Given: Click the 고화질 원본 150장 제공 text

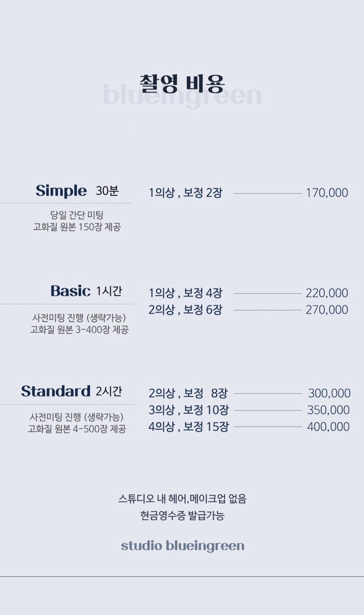Looking at the screenshot, I should point(77,227).
